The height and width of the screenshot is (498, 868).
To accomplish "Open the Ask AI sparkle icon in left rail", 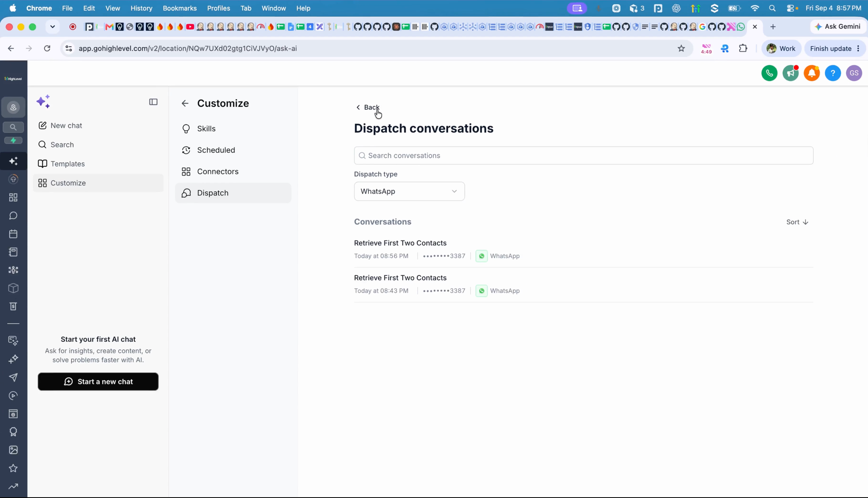I will [x=13, y=161].
